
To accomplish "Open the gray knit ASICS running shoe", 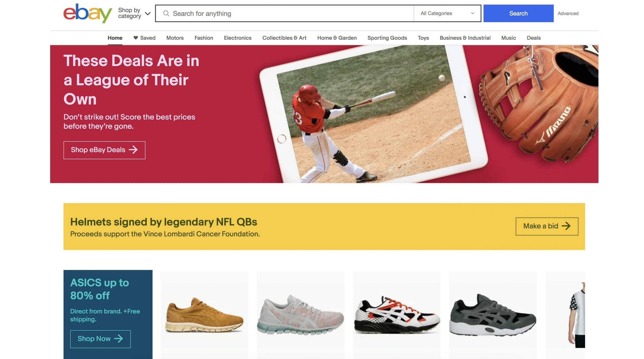I will click(x=300, y=315).
